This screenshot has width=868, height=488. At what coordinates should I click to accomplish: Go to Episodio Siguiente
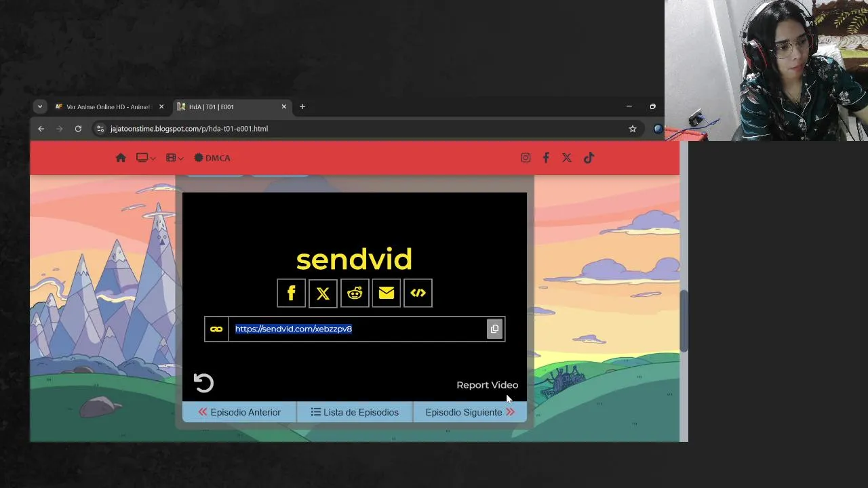pos(470,412)
